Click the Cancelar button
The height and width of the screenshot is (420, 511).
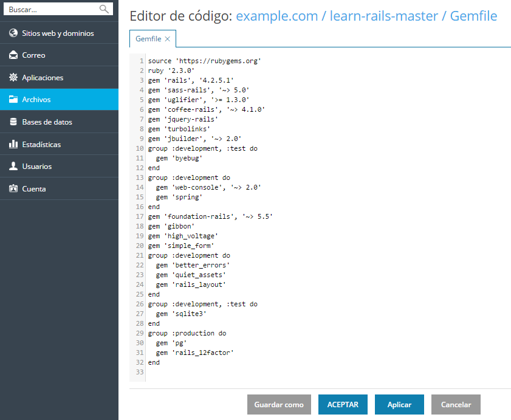pos(456,404)
